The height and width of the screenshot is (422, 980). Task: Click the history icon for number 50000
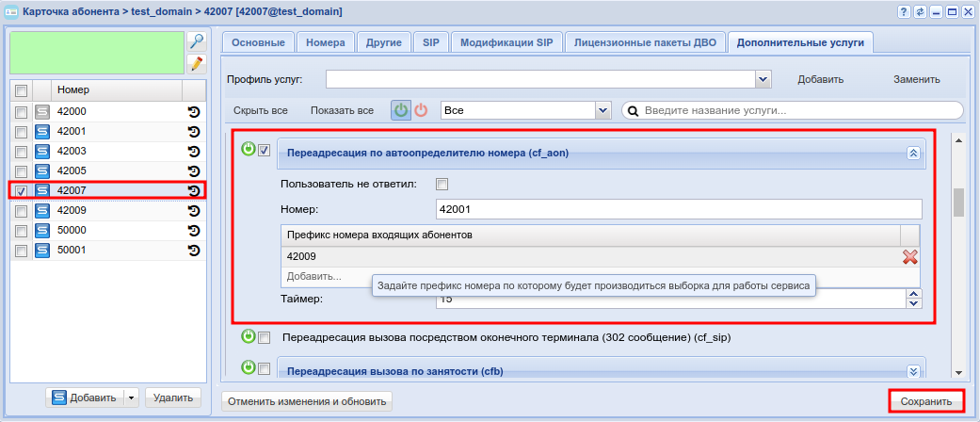click(194, 230)
